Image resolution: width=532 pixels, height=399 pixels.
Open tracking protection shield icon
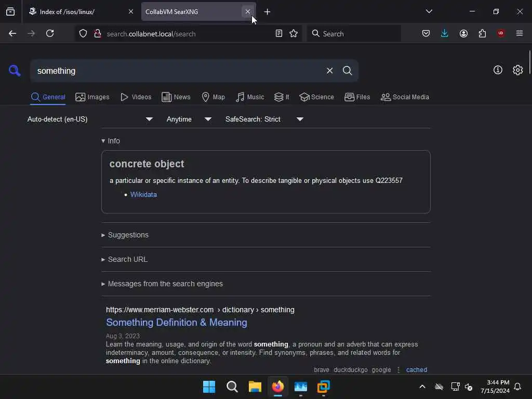tap(83, 33)
